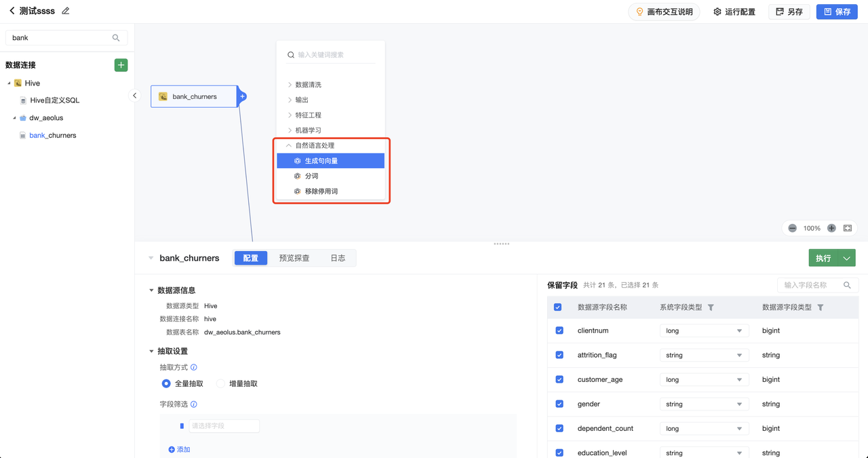Expand the 数据清洗 category
868x458 pixels.
click(x=308, y=85)
